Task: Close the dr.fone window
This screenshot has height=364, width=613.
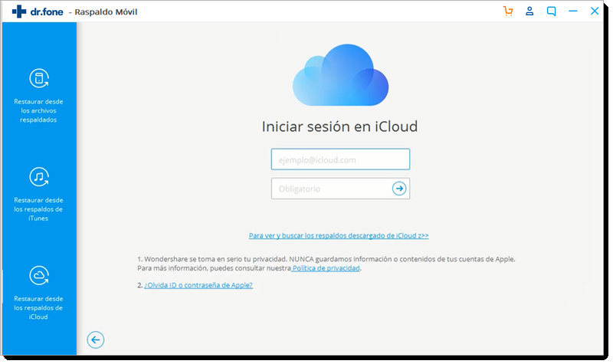Action: click(x=595, y=11)
